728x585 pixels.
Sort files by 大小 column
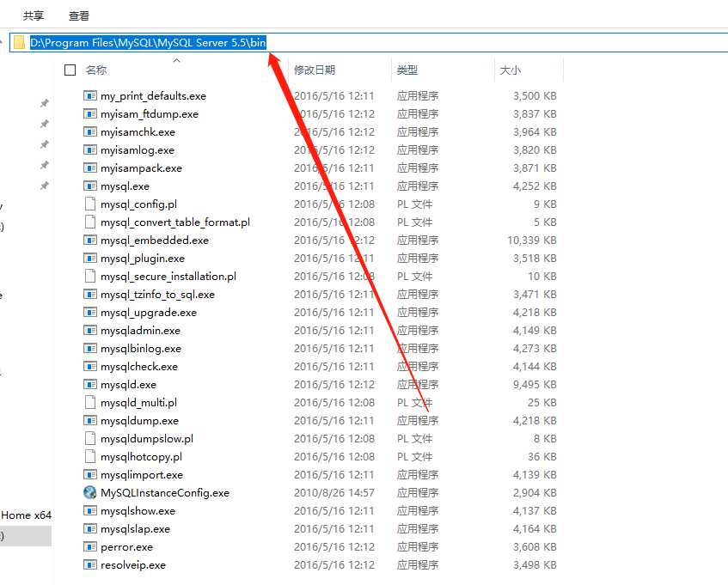511,70
